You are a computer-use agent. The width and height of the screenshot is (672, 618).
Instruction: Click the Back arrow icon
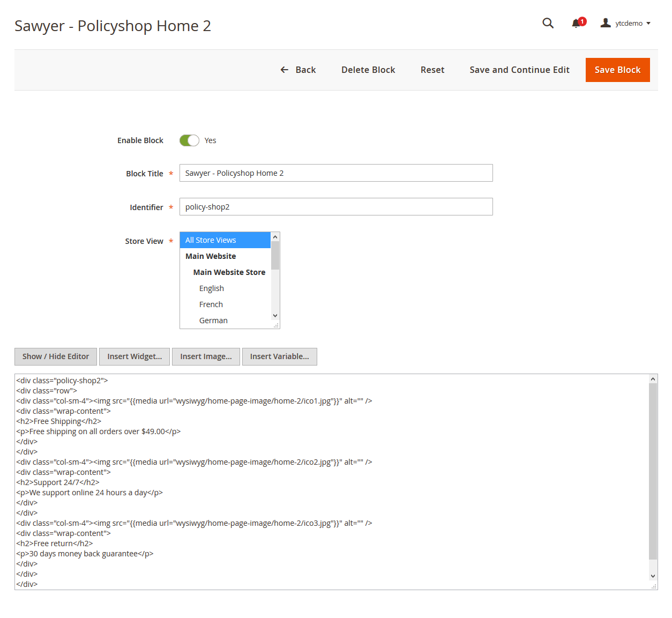coord(285,70)
